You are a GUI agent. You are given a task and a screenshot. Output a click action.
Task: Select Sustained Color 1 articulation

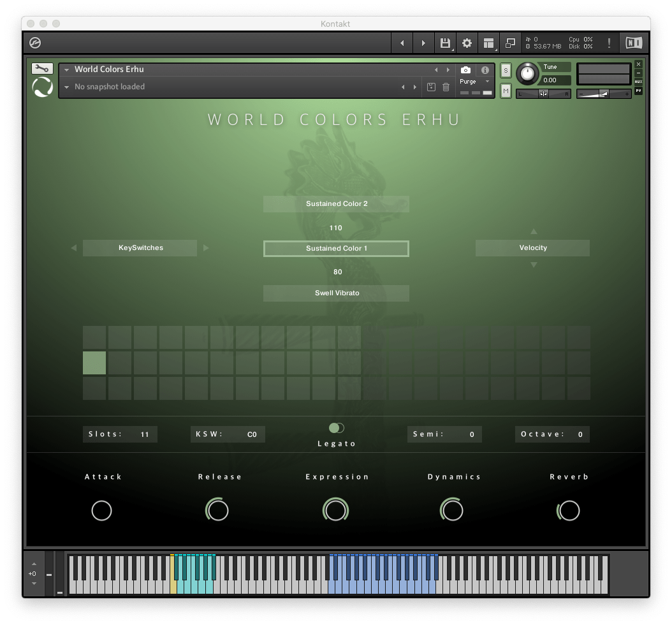337,249
